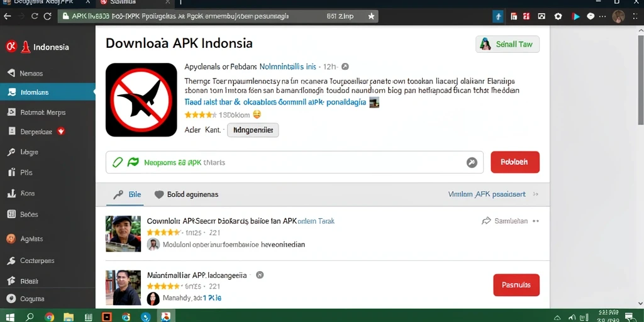Click the Libgre wrench icon
This screenshot has width=644, height=322.
click(x=11, y=152)
